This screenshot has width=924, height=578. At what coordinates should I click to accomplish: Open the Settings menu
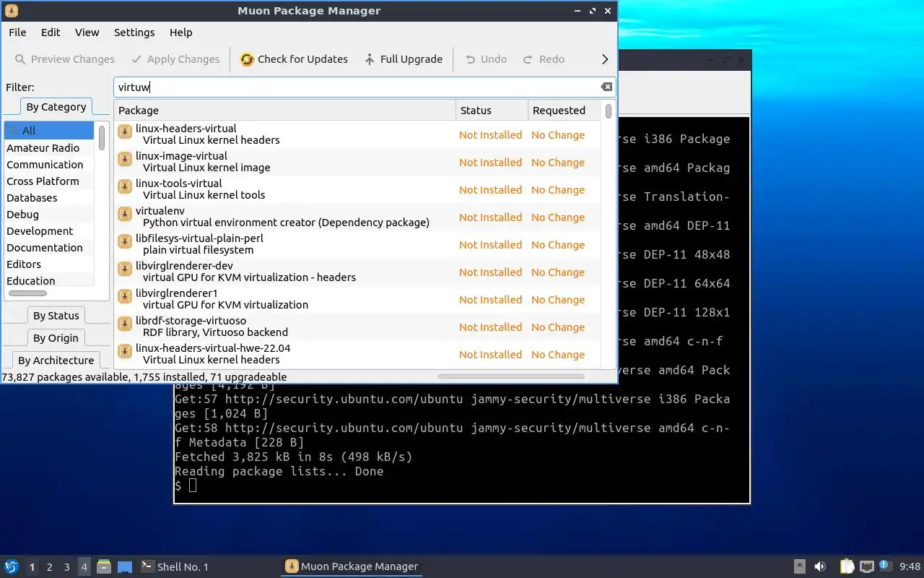point(134,32)
